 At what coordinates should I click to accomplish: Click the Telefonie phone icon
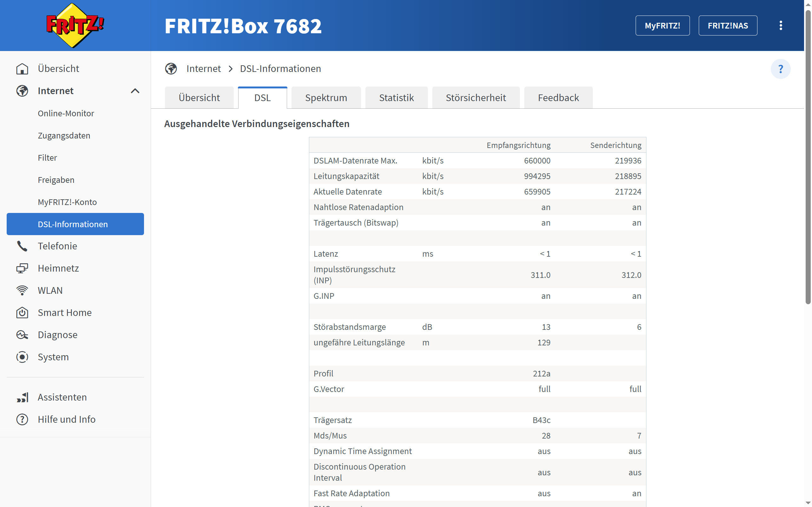22,246
